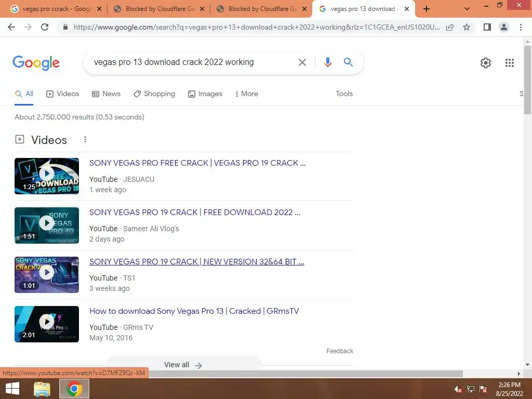Select the All results tab
The image size is (532, 399).
24,94
